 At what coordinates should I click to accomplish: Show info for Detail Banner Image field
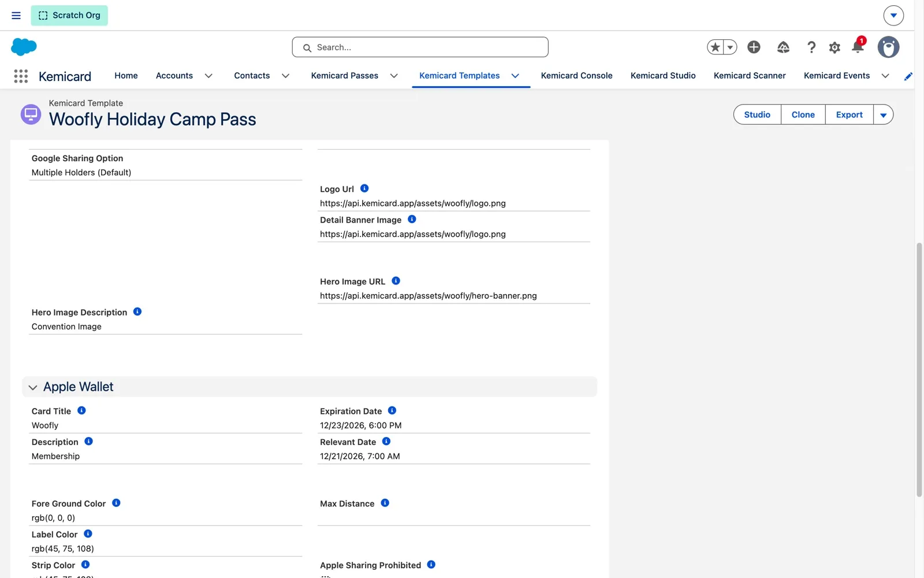(x=412, y=219)
